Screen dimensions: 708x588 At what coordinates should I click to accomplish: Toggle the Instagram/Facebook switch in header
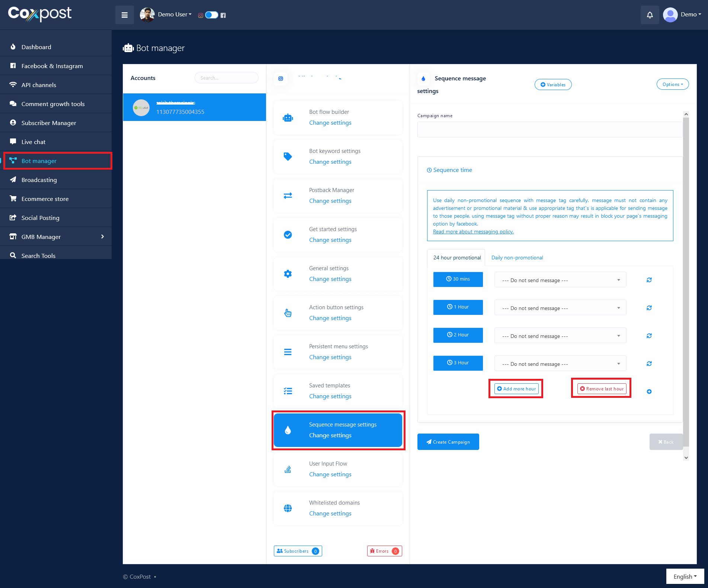tap(211, 15)
